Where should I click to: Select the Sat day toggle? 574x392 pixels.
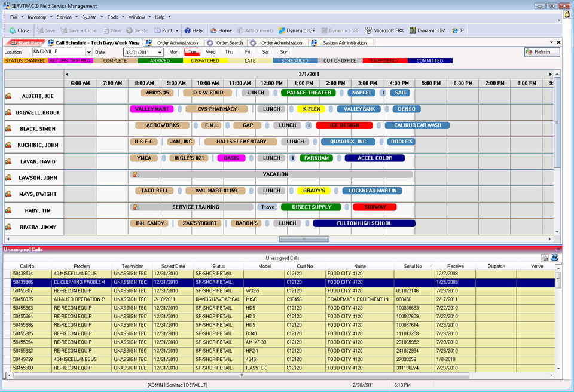(265, 52)
